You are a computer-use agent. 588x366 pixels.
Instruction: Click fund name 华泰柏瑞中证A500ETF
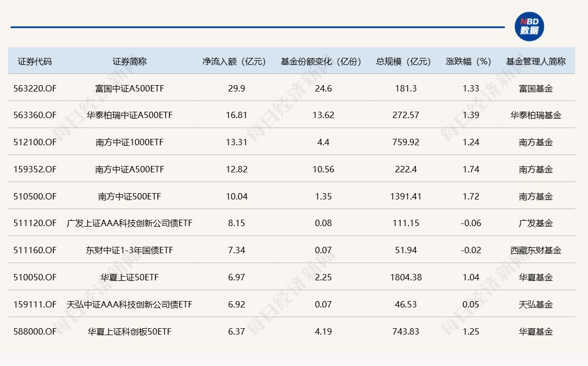pos(129,115)
